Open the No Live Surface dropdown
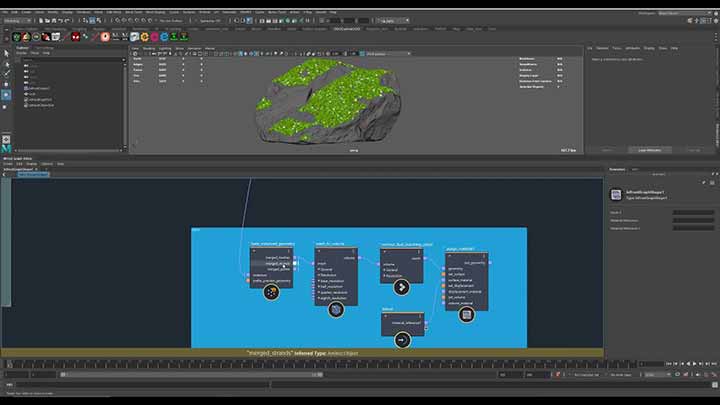 click(x=171, y=21)
